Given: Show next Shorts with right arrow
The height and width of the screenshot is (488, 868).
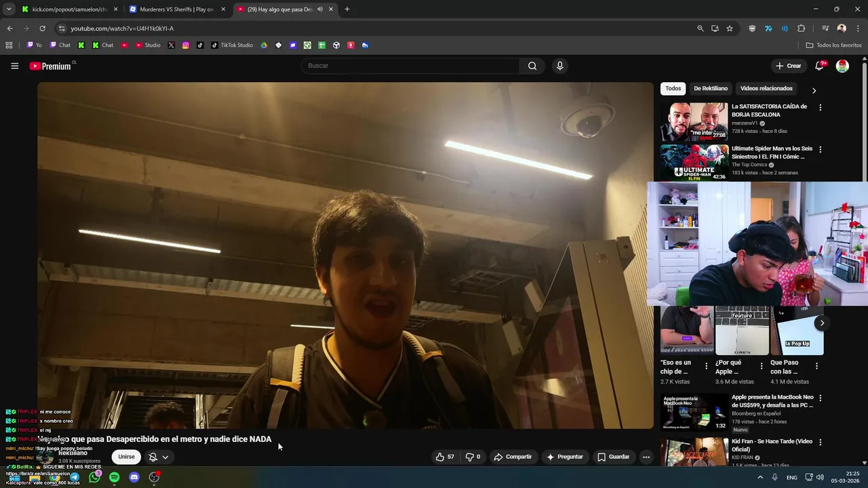Looking at the screenshot, I should 822,323.
